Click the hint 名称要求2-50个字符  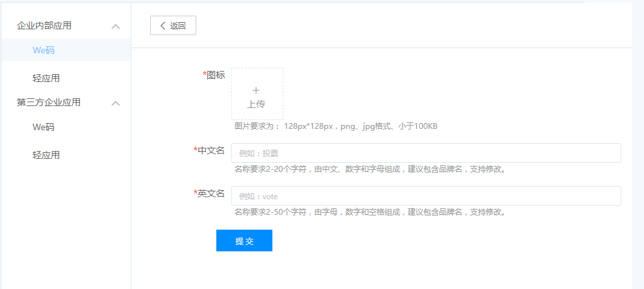click(x=370, y=212)
